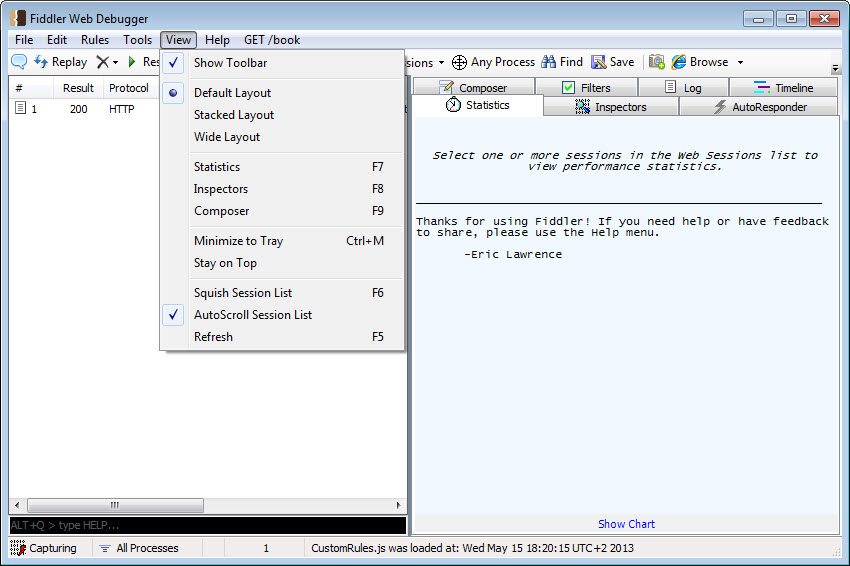Click the horizontal scrollbar thumb in session list
Image resolution: width=850 pixels, height=566 pixels.
coord(115,505)
